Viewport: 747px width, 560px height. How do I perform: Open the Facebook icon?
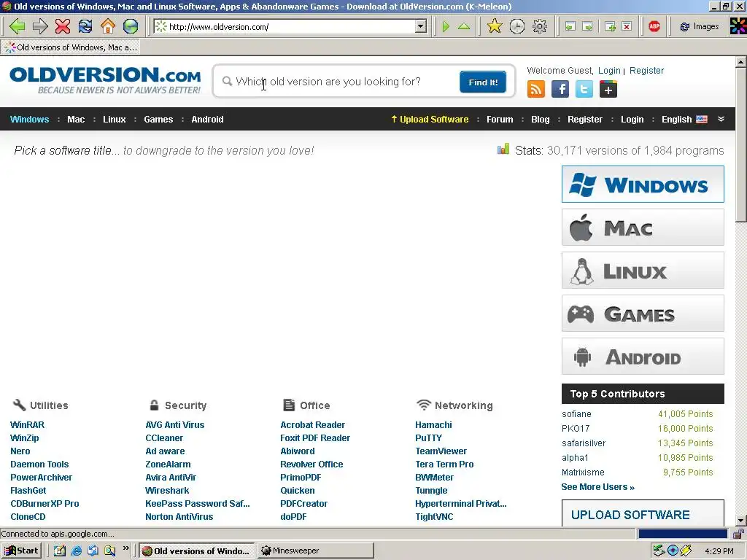[x=560, y=89]
